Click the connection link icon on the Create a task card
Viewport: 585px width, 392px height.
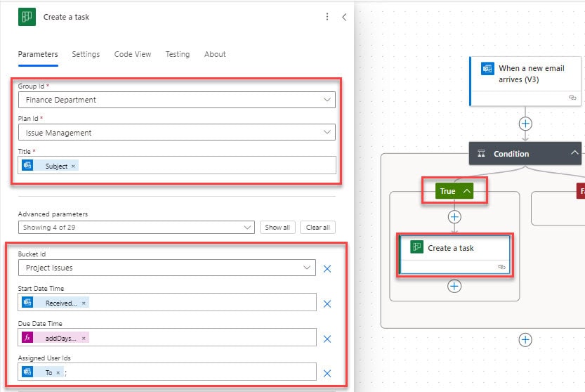coord(502,266)
